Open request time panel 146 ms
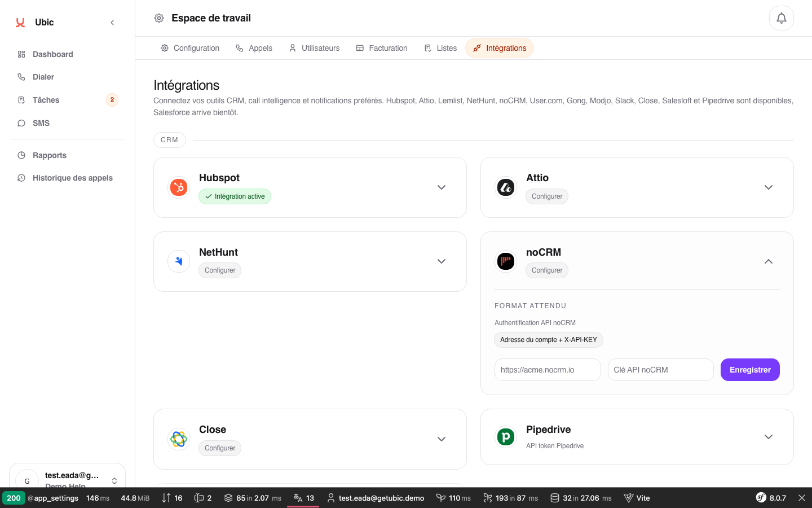The image size is (812, 508). pyautogui.click(x=98, y=498)
